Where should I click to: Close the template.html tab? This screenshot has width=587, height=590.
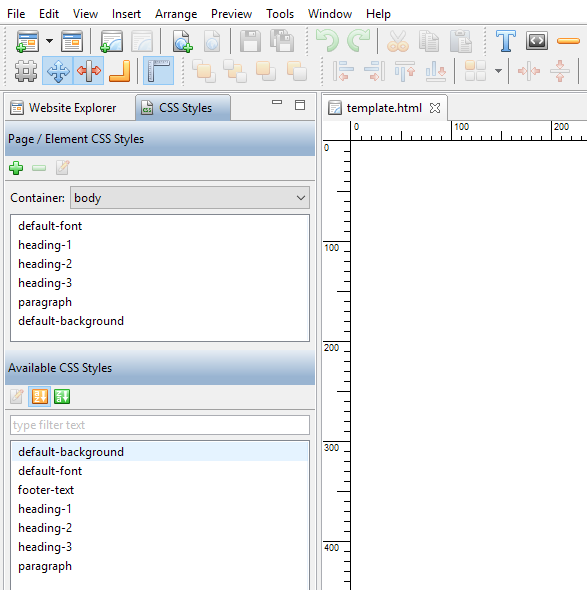tap(435, 108)
